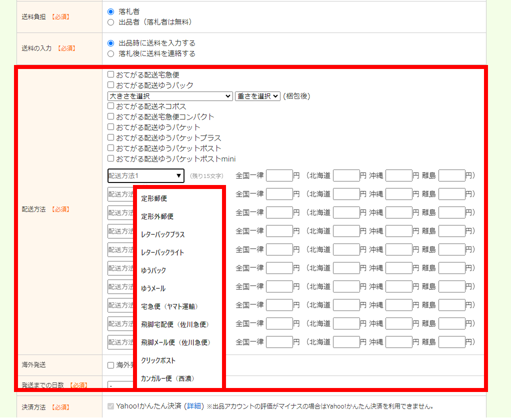Open the 大きさを選択 dropdown
The height and width of the screenshot is (420, 511).
click(170, 96)
